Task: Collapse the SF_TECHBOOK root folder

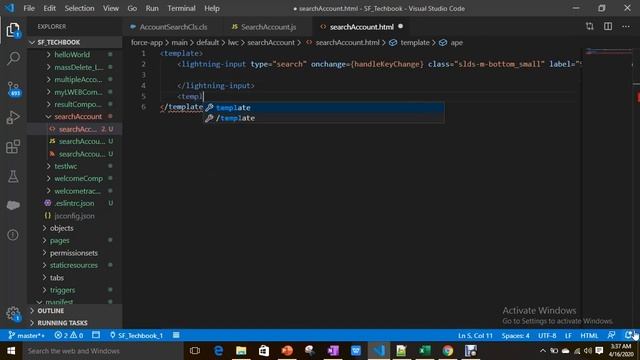Action: tap(58, 42)
